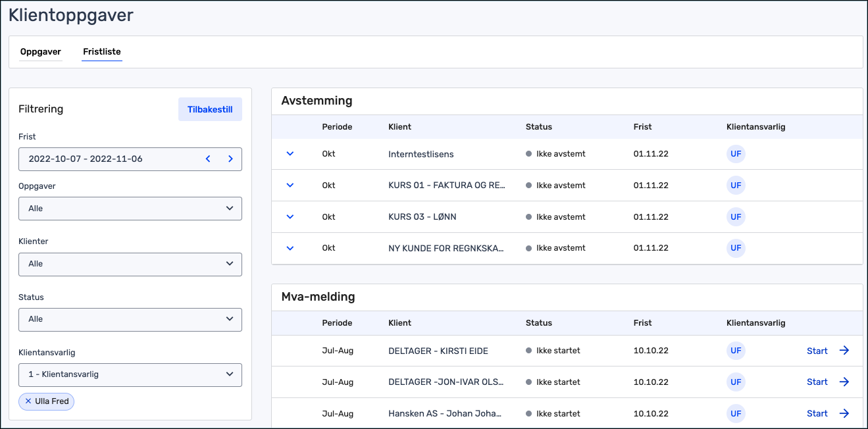Screen dimensions: 868x429
Task: Click UF avatar in Interntestlisens row
Action: click(736, 154)
